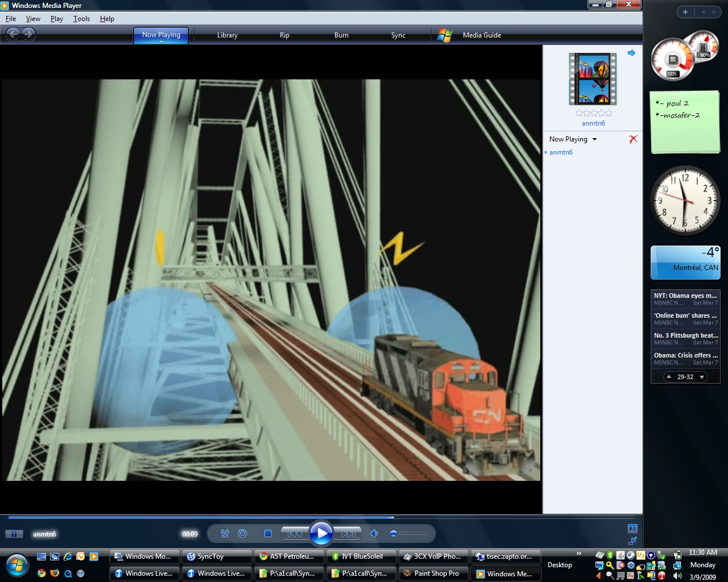This screenshot has height=582, width=728.
Task: Switch to compact mode icon
Action: [632, 541]
